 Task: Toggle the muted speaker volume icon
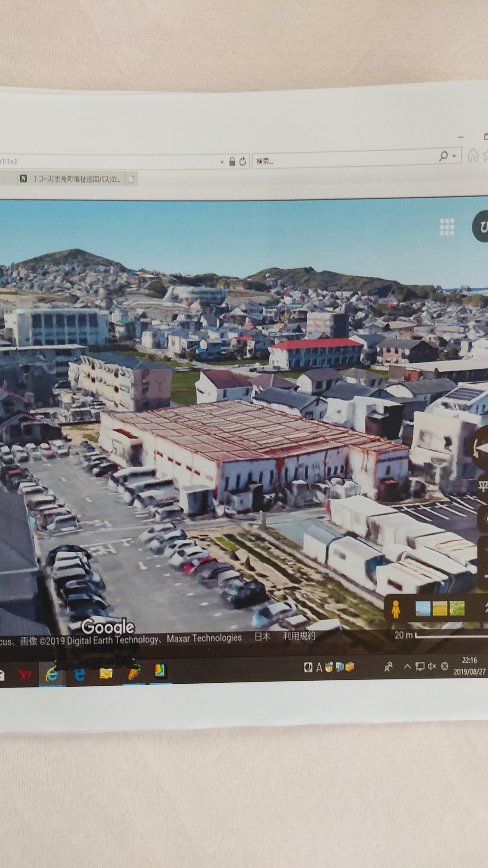click(x=432, y=666)
